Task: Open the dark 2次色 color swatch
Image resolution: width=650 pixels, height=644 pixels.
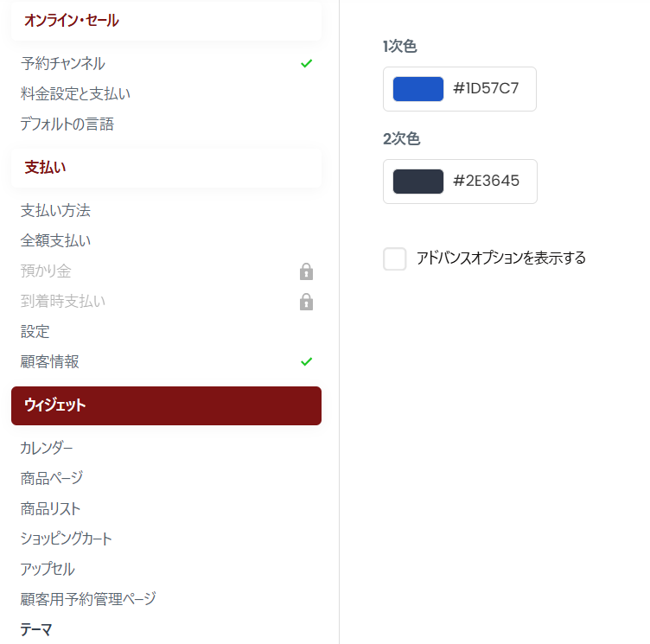Action: [x=418, y=182]
